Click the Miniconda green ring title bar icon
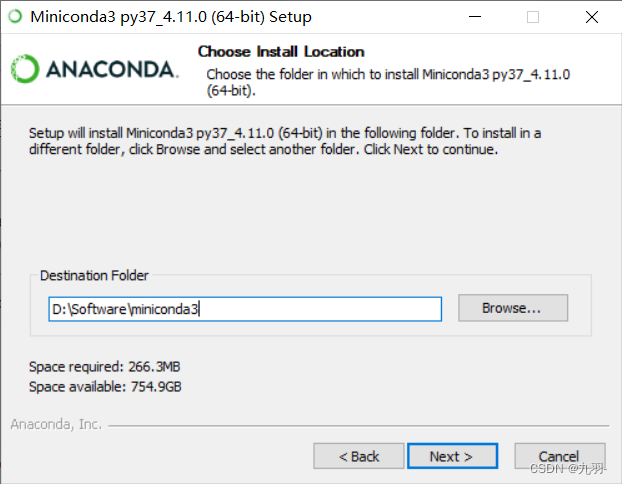This screenshot has width=622, height=484. pos(15,16)
